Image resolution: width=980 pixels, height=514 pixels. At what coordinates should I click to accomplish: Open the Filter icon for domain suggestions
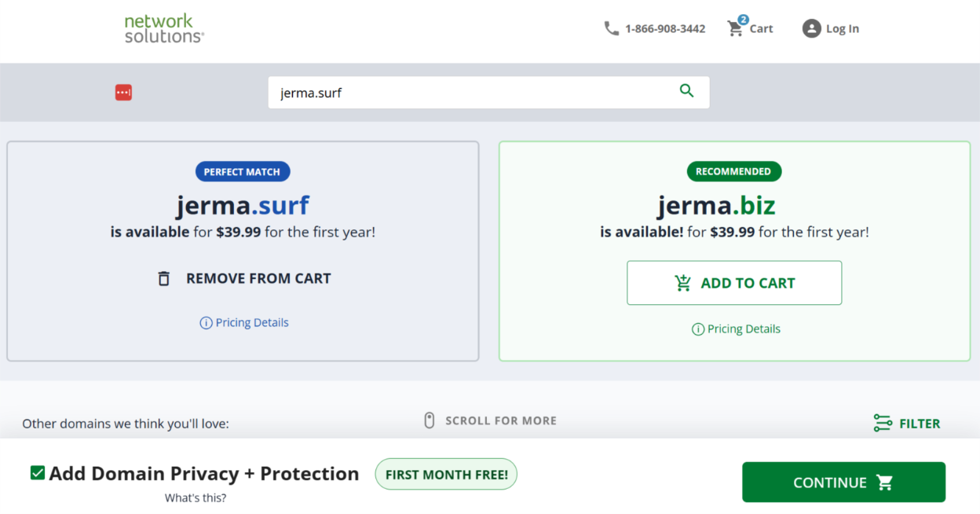pos(883,423)
